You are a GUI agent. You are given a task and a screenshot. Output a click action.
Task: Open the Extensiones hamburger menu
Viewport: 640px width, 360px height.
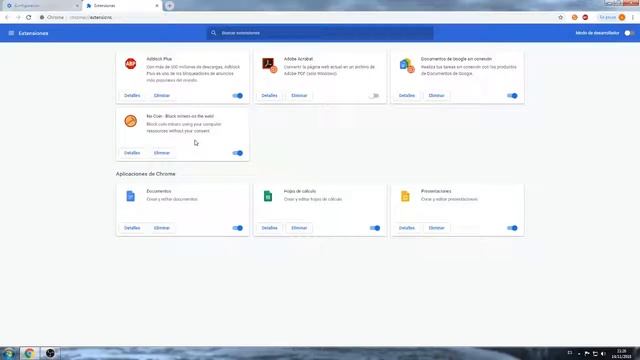tap(11, 33)
